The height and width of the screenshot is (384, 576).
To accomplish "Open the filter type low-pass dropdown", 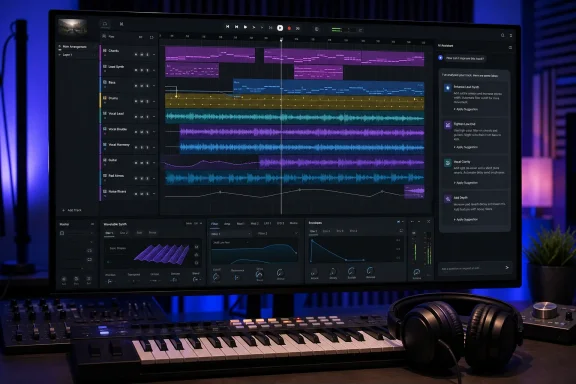I will coord(230,243).
